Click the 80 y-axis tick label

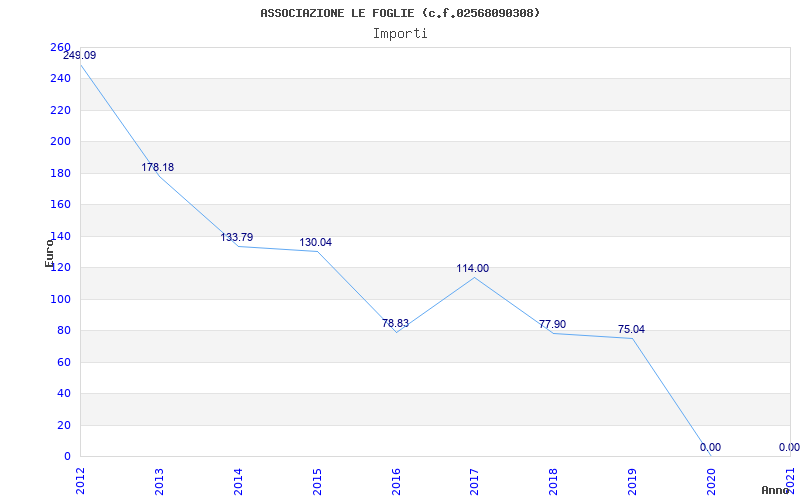[x=64, y=331]
